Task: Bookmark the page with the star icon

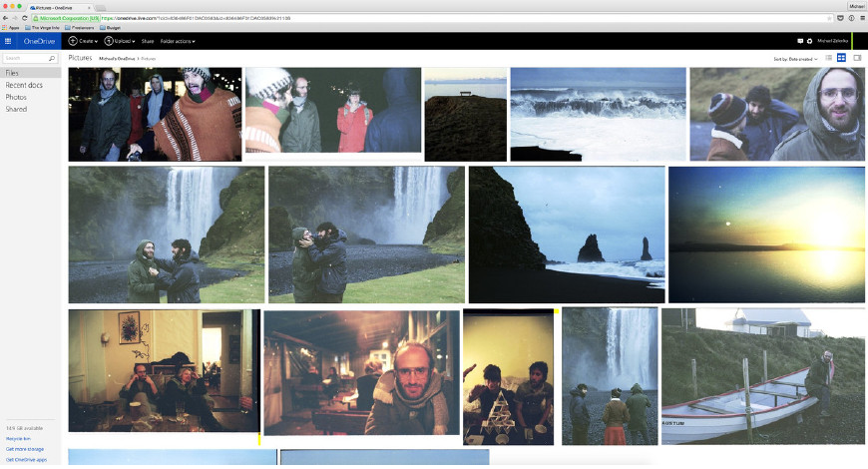Action: click(829, 18)
